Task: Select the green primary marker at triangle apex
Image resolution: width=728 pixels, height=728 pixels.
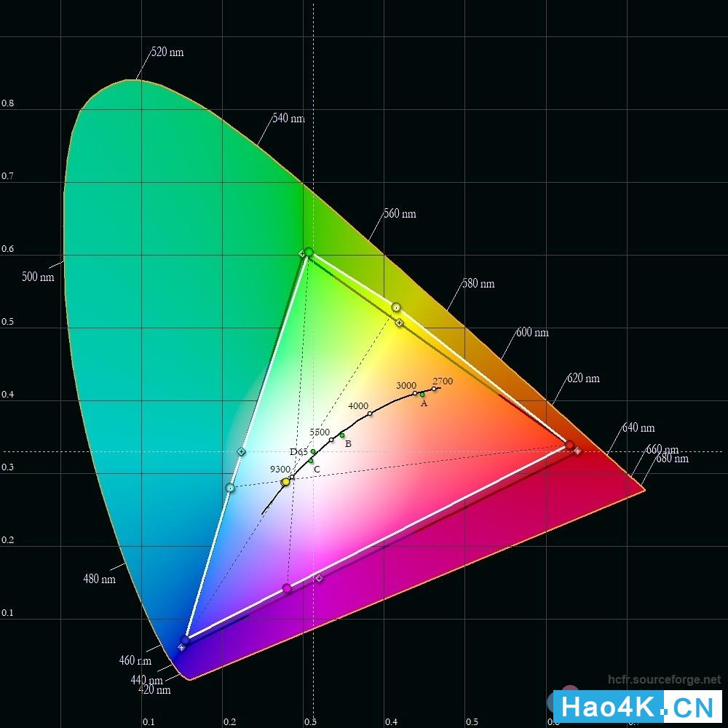Action: pos(309,250)
